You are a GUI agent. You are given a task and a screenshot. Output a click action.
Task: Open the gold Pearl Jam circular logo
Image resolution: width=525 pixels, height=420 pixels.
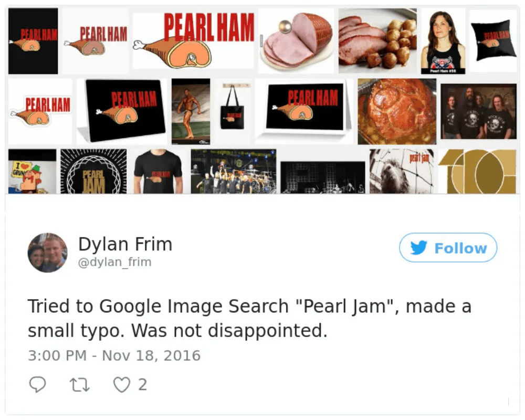coord(93,172)
